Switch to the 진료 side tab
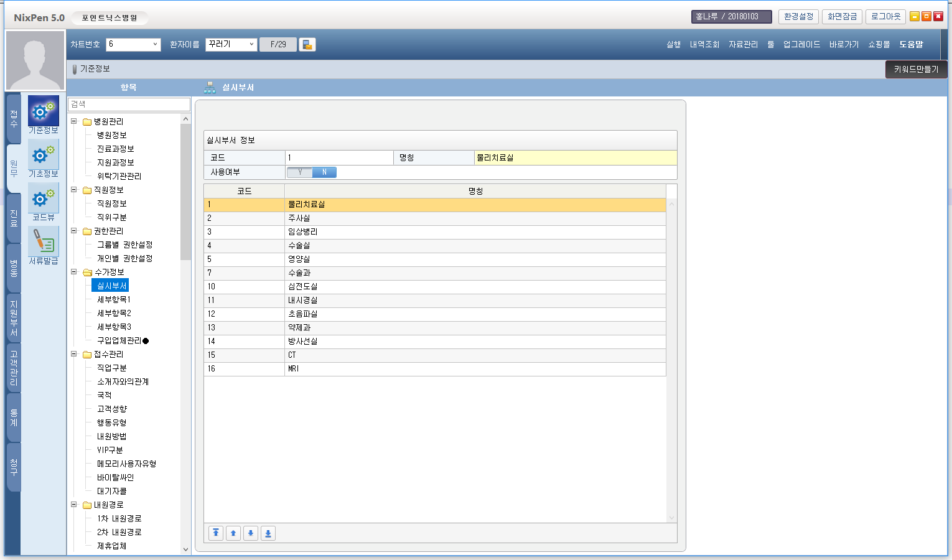Viewport: 952px width, 560px height. pos(13,218)
